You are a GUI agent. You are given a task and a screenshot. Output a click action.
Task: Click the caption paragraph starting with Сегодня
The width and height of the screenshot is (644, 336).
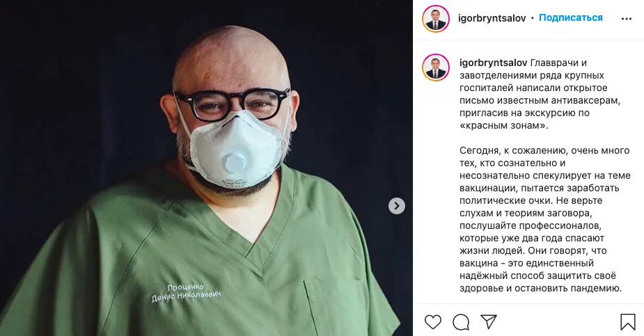545,219
